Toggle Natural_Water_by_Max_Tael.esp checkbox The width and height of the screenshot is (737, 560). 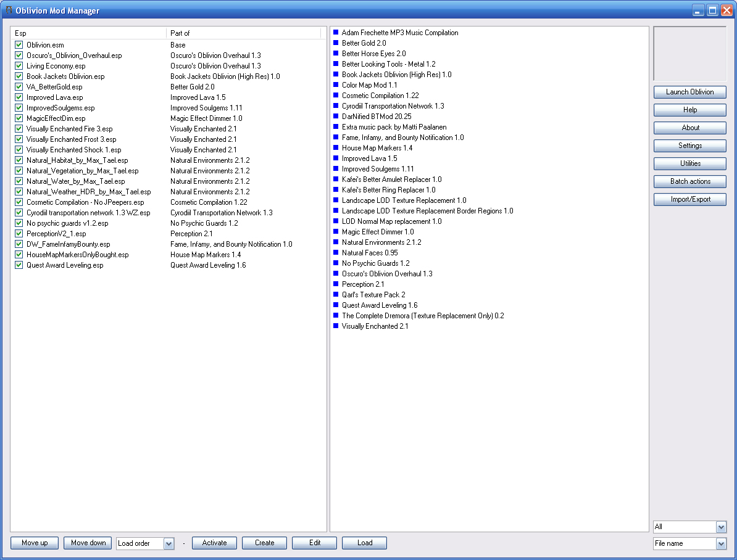tap(19, 181)
